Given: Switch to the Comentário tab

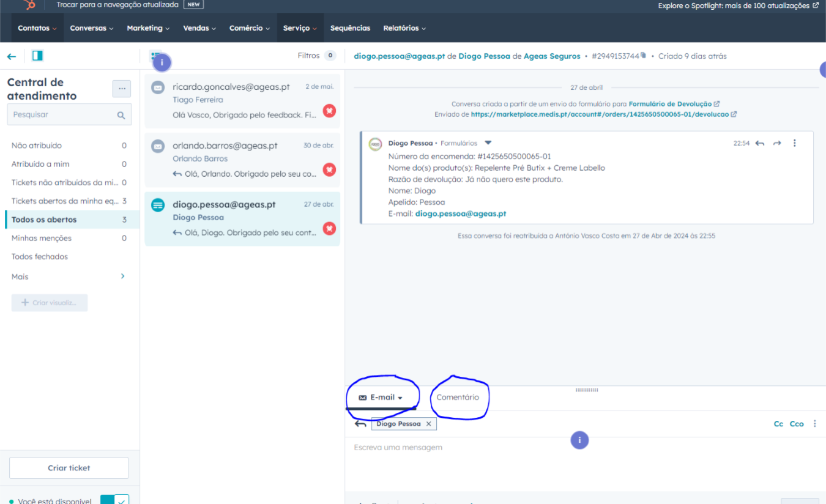Looking at the screenshot, I should (x=458, y=398).
